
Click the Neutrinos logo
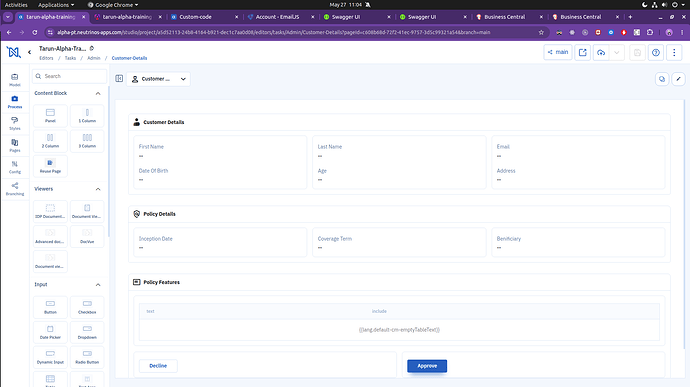pyautogui.click(x=14, y=52)
